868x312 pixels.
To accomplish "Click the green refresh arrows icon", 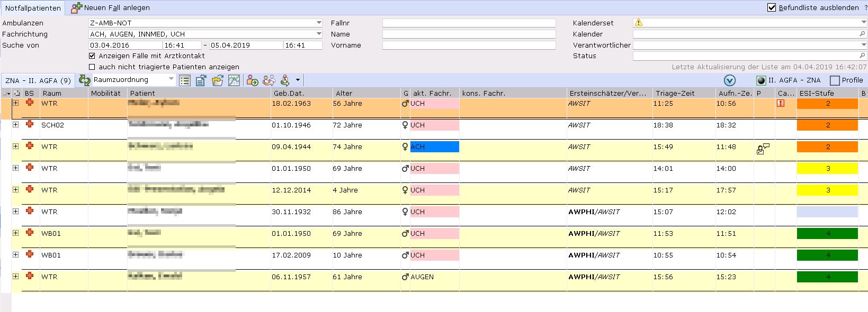I will (85, 80).
